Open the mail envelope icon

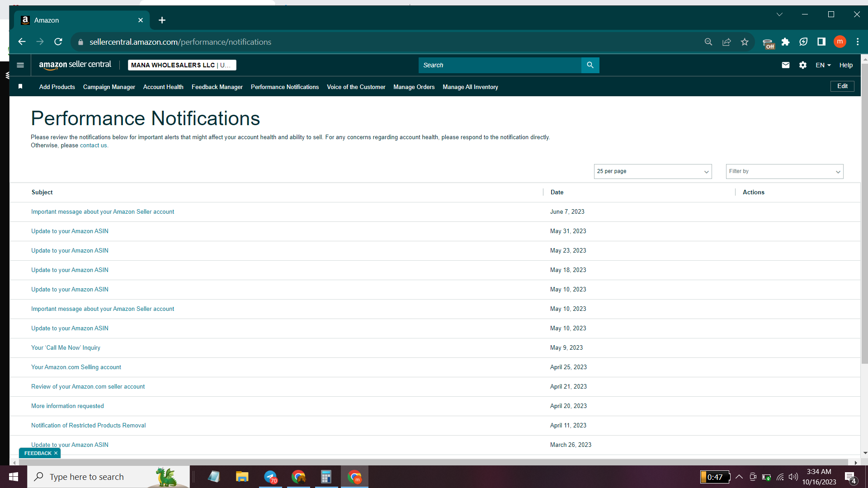786,65
